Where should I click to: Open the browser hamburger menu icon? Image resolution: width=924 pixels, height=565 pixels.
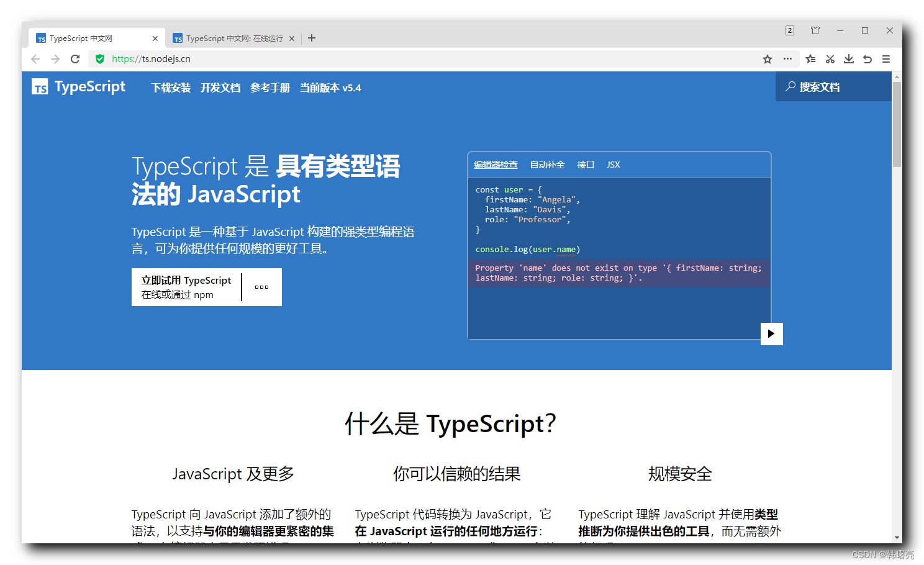point(887,58)
